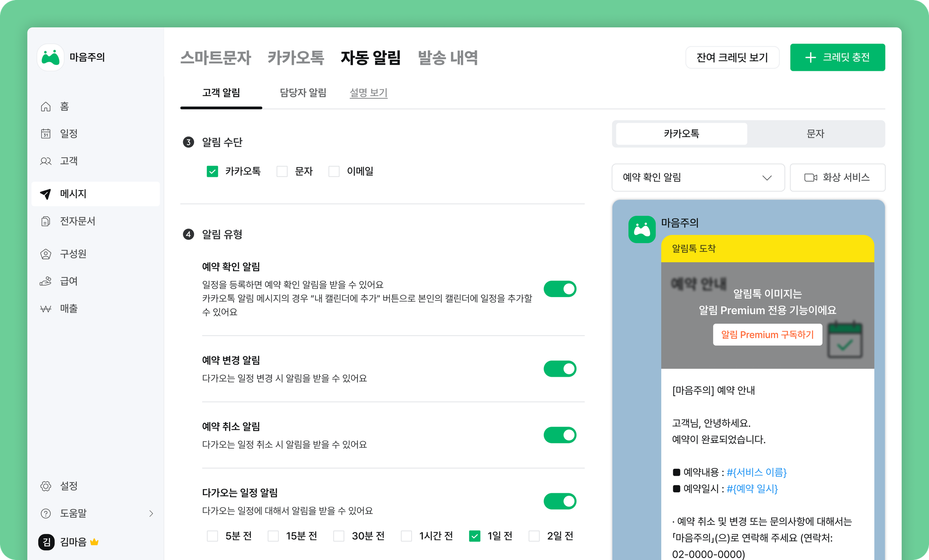Click the 알림 유형 section heading
Viewport: 929px width, 560px height.
click(x=222, y=234)
